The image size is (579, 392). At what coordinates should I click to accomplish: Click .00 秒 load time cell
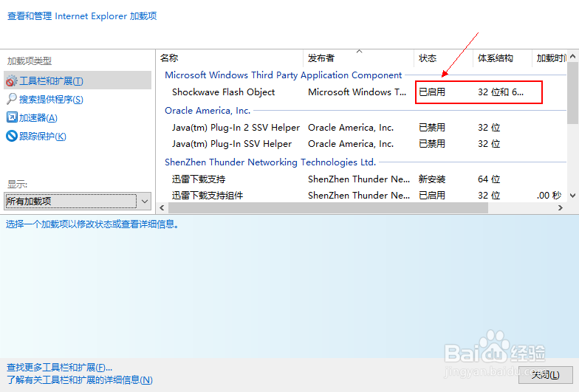click(x=549, y=195)
